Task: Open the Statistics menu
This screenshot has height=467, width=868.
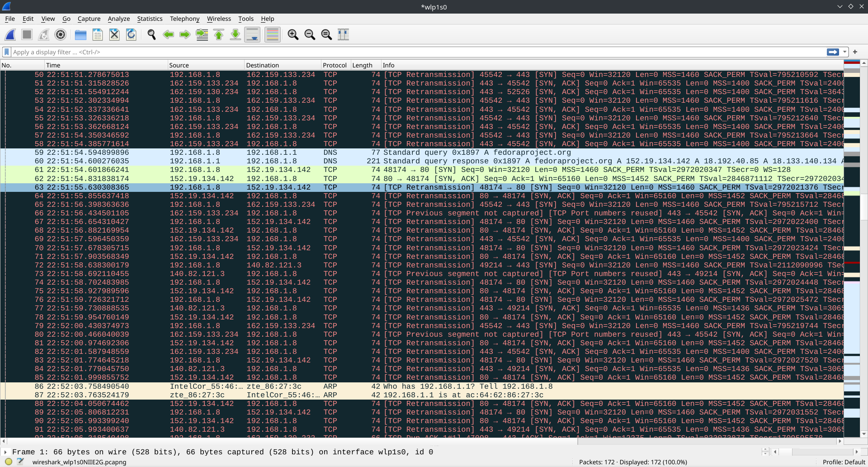Action: click(150, 19)
